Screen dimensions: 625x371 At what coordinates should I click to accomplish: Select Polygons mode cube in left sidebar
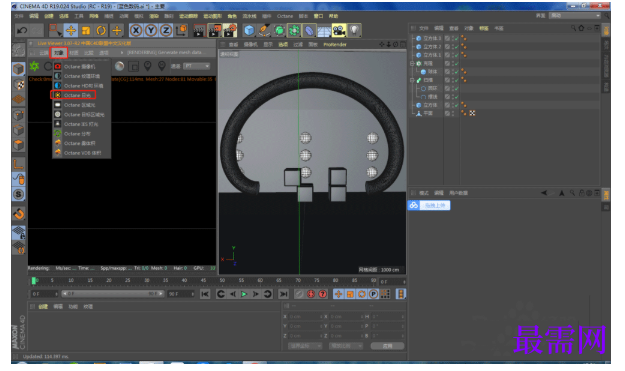pyautogui.click(x=18, y=145)
